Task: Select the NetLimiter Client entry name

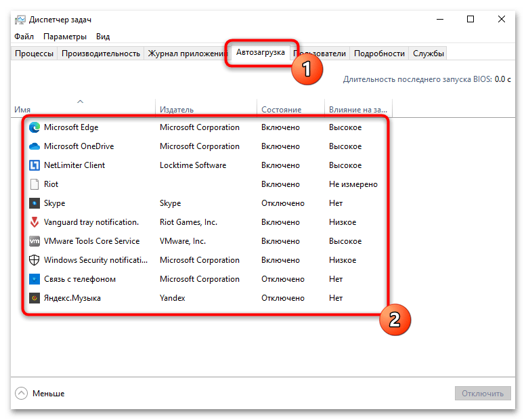Action: (74, 165)
